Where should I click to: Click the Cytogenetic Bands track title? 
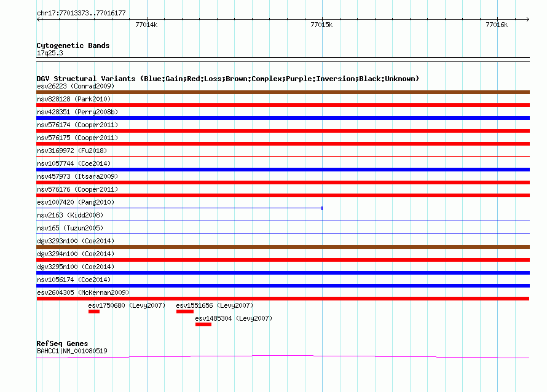73,45
